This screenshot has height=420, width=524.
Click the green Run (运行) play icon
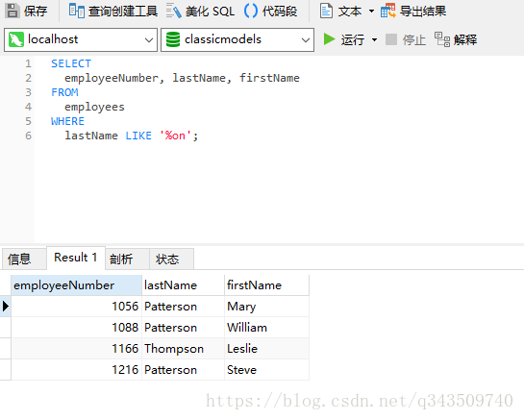click(329, 39)
